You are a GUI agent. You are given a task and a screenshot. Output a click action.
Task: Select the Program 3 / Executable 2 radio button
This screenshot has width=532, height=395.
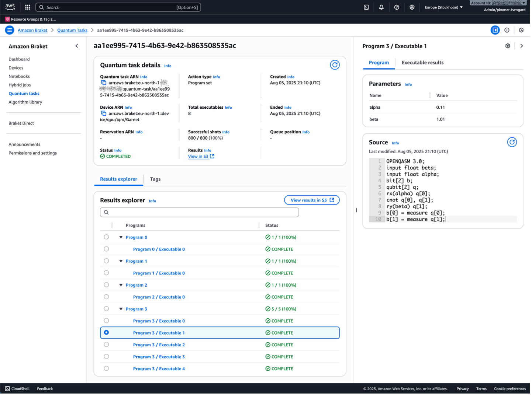coord(106,345)
